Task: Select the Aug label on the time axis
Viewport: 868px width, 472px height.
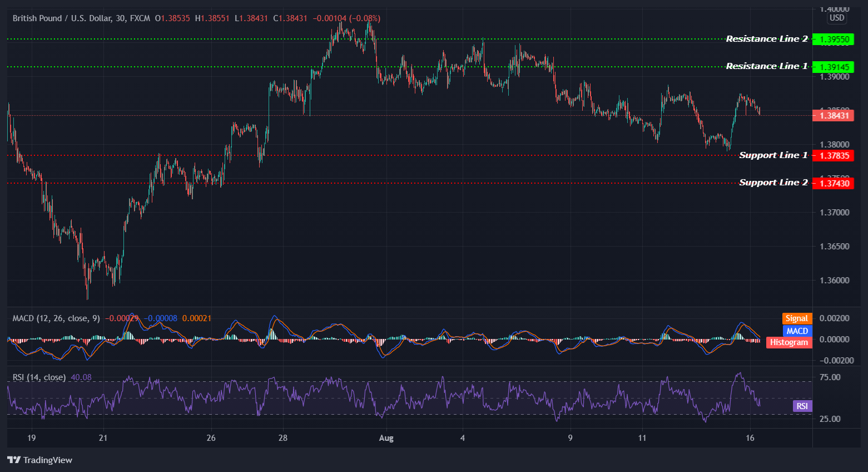Action: [386, 438]
